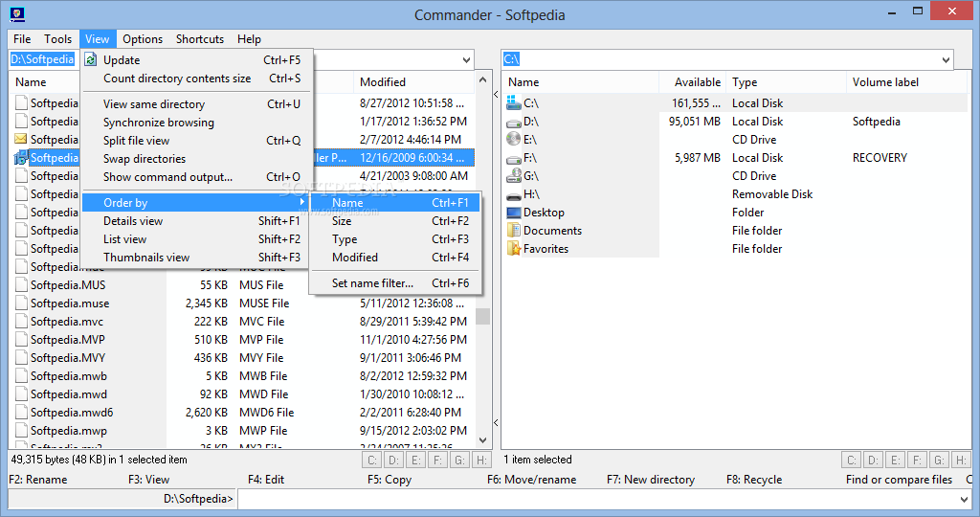Click the Desktop folder icon
The width and height of the screenshot is (980, 517).
click(x=514, y=213)
